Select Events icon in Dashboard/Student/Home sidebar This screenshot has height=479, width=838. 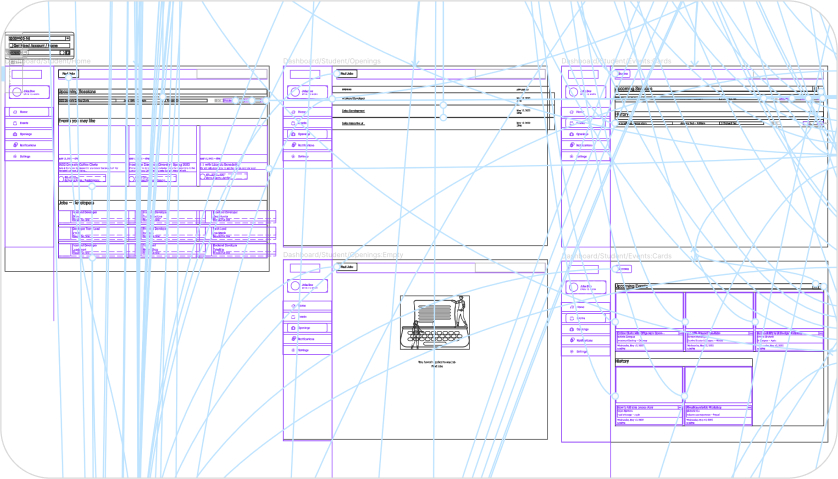tap(15, 123)
